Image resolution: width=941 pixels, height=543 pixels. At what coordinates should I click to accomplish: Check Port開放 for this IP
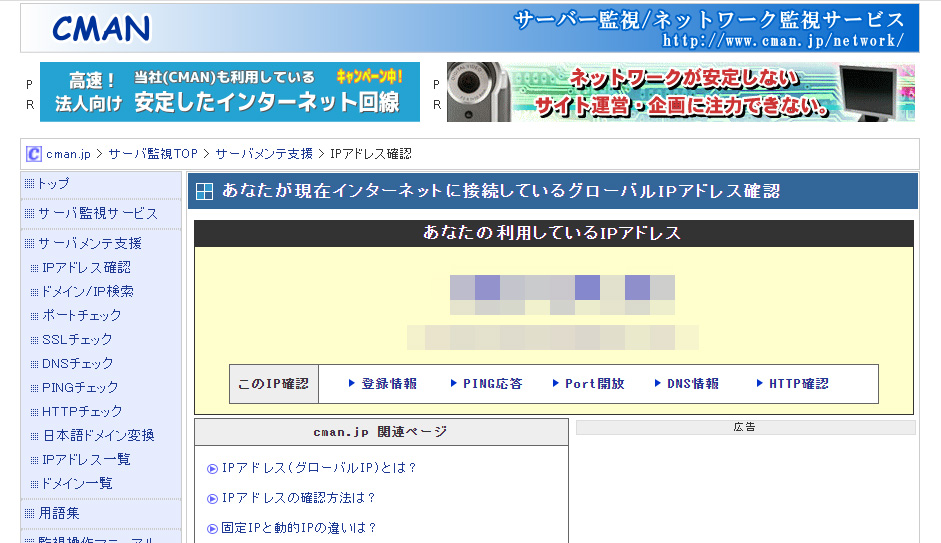click(x=595, y=384)
